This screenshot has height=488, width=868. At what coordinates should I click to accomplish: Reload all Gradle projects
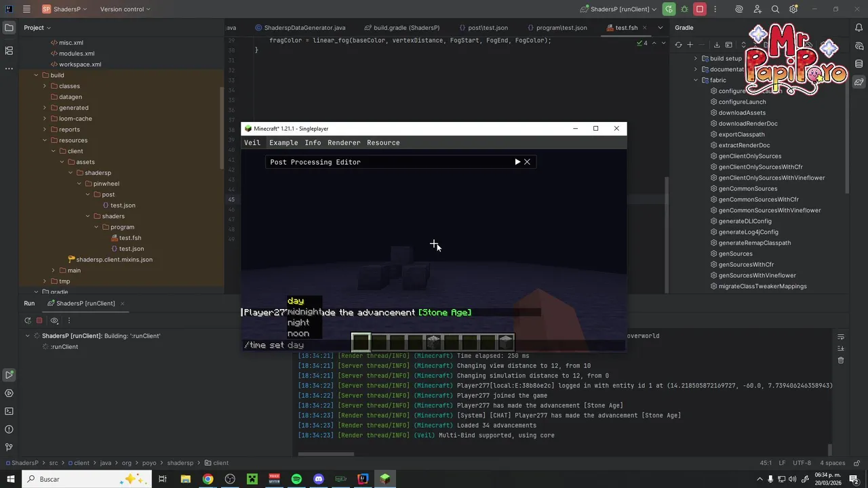click(x=678, y=45)
